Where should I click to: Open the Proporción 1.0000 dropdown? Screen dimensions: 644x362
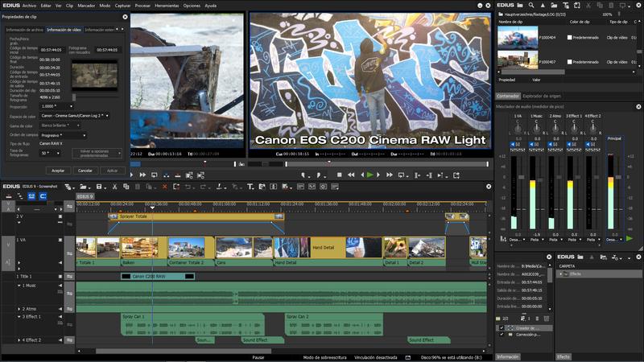(56, 106)
